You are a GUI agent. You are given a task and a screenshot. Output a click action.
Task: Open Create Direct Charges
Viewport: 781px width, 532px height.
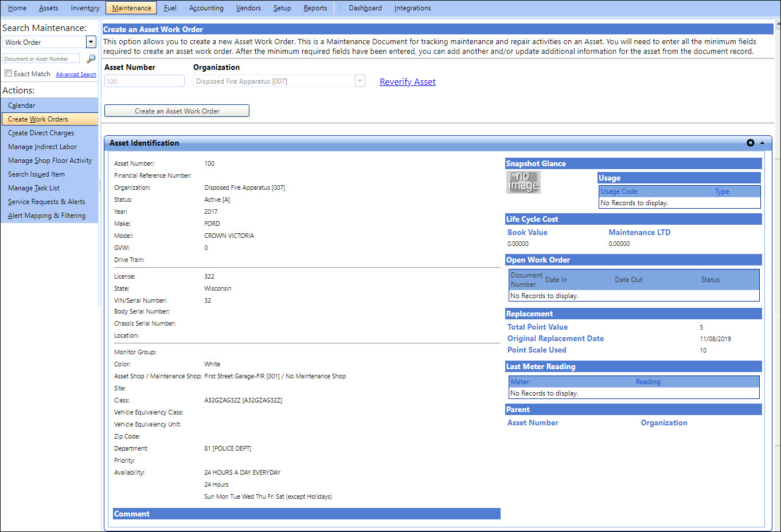[x=49, y=133]
